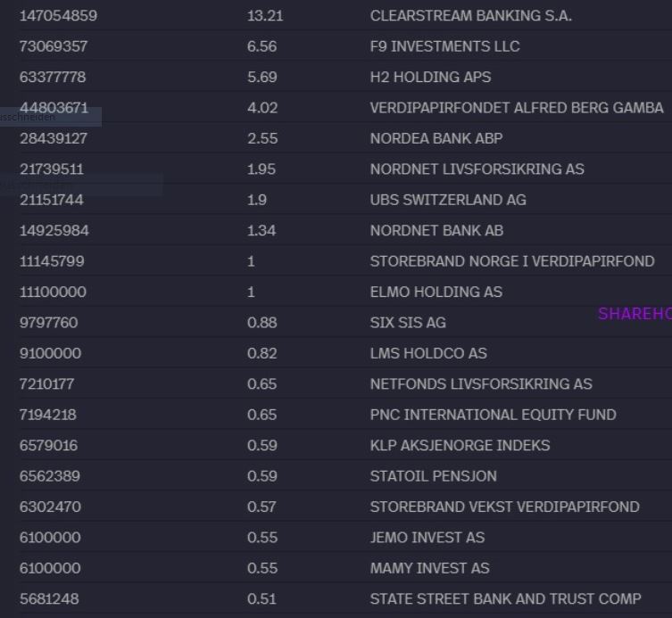The height and width of the screenshot is (618, 672).
Task: Select ELMO HOLDING AS entry
Action: [436, 293]
